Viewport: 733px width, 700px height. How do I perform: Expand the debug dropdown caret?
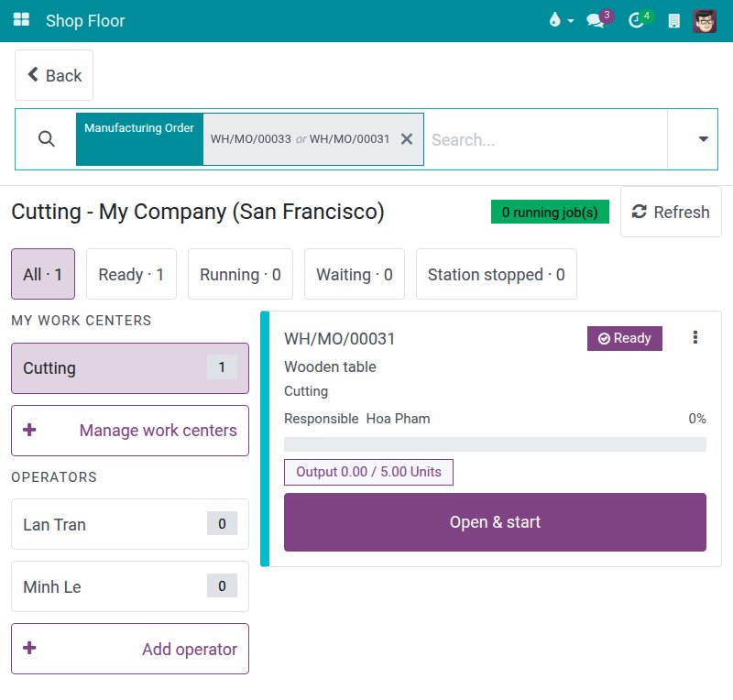point(571,21)
